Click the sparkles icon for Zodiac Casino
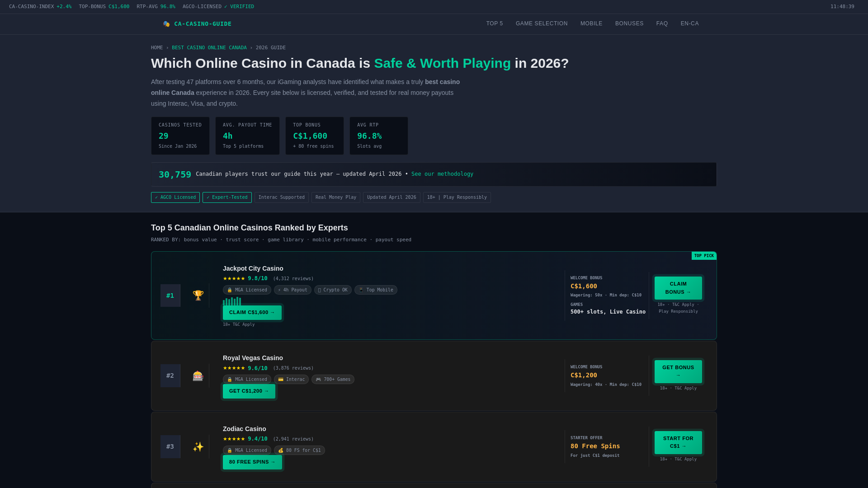The height and width of the screenshot is (488, 868). 198,447
